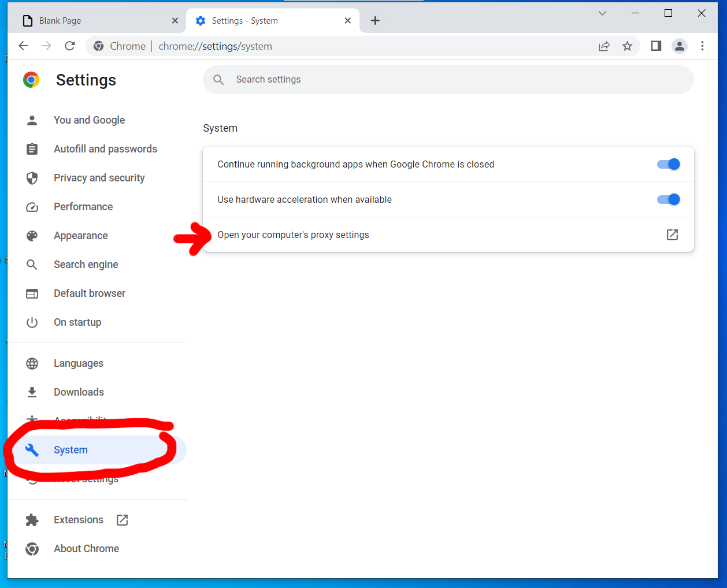Share this page using the share icon
727x588 pixels.
(x=604, y=46)
